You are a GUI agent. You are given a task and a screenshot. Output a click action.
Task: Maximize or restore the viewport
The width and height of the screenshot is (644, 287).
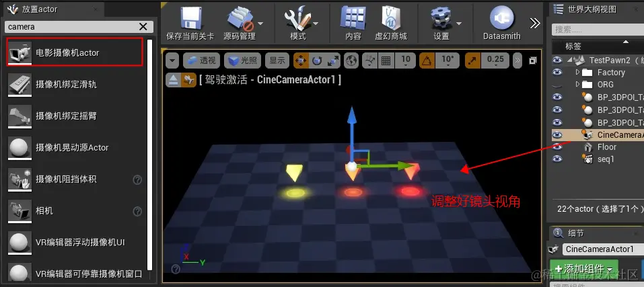pyautogui.click(x=533, y=60)
